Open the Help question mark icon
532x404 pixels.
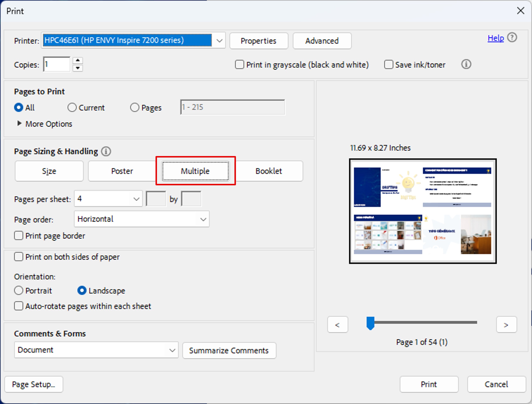pyautogui.click(x=512, y=38)
